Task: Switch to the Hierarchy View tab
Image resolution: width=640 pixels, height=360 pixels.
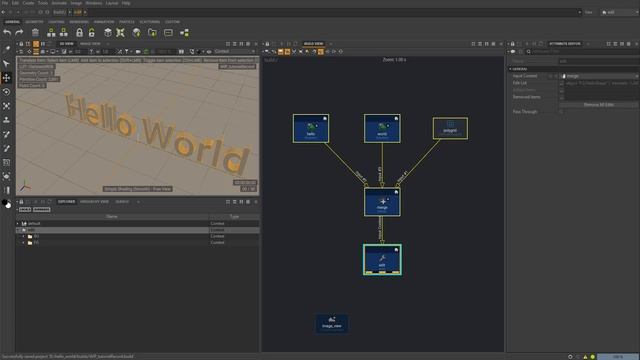Action: coord(94,202)
